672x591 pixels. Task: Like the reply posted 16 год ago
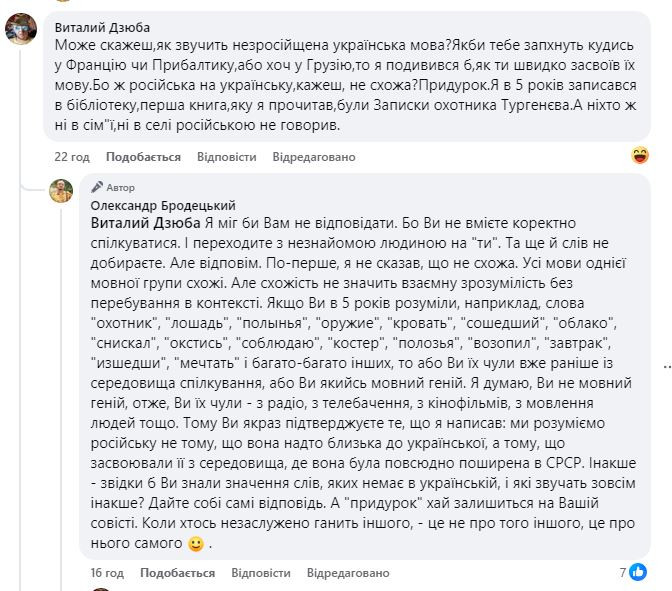point(177,573)
